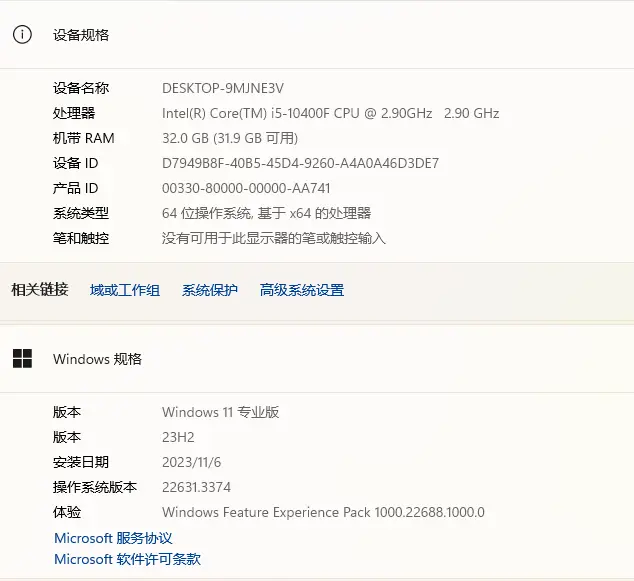
Task: Click the 系统类型 label
Action: click(x=81, y=213)
